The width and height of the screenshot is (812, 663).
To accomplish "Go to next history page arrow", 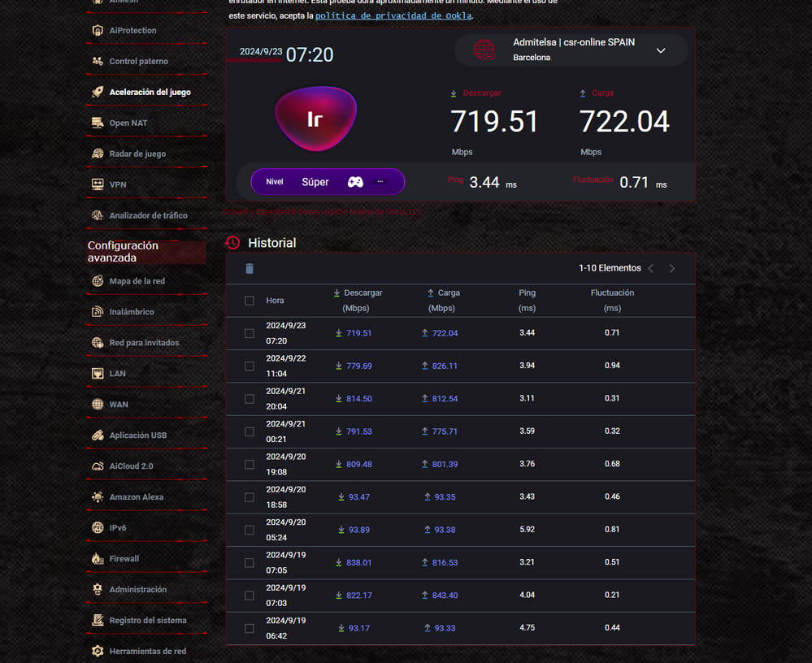I will (672, 269).
